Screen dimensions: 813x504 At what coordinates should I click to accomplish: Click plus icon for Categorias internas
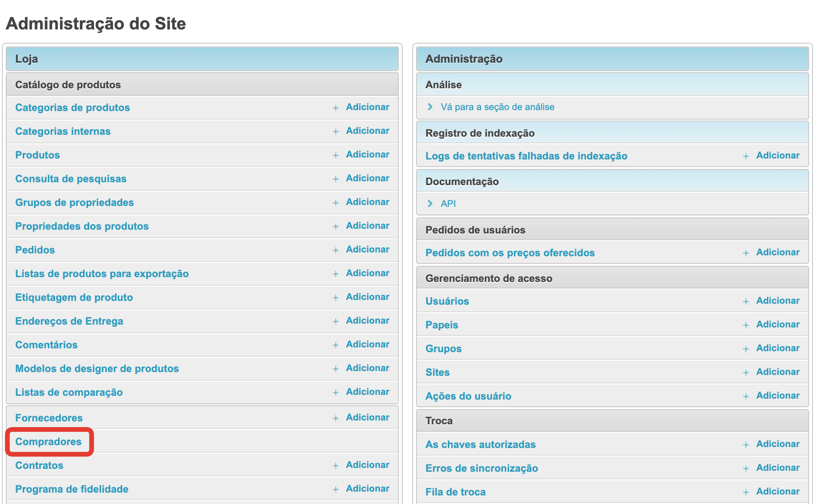pos(335,131)
